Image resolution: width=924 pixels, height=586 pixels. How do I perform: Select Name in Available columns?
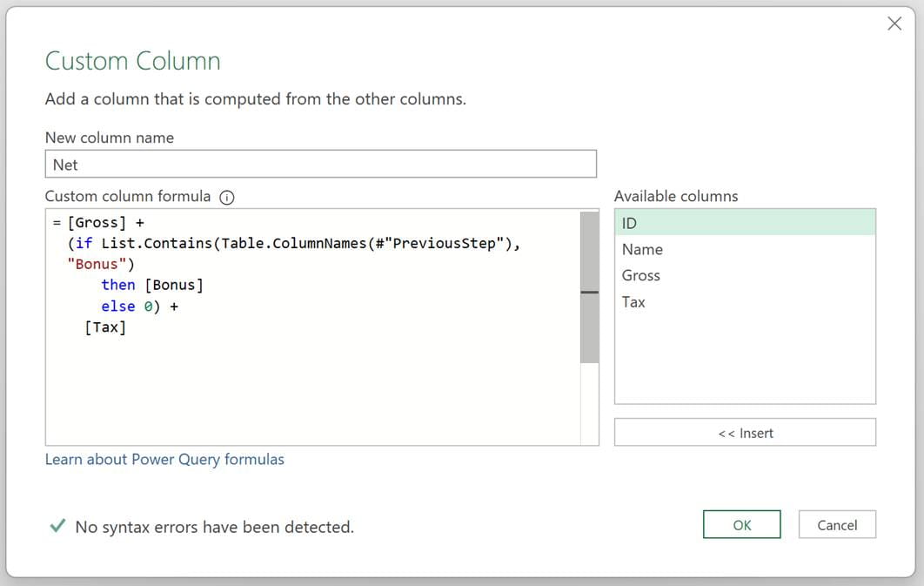745,249
